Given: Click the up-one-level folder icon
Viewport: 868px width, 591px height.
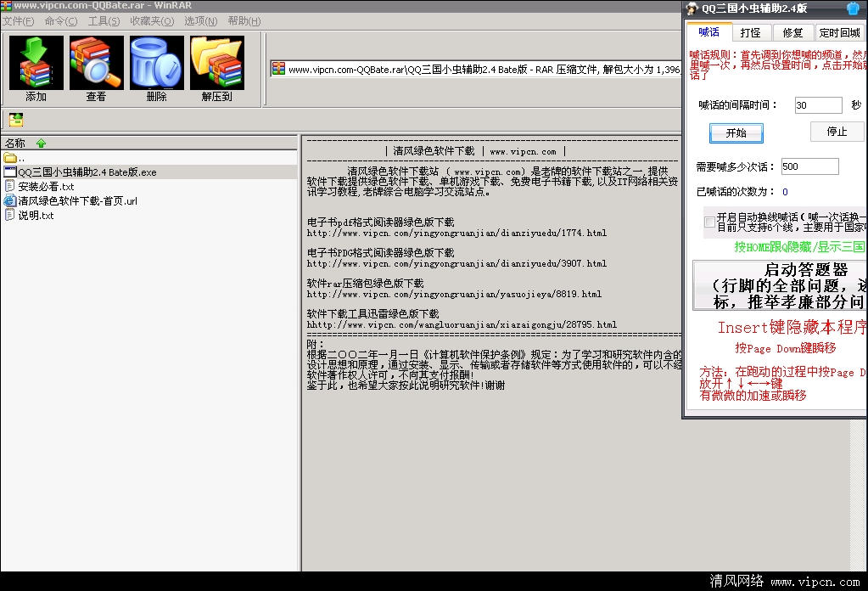Looking at the screenshot, I should click(16, 119).
